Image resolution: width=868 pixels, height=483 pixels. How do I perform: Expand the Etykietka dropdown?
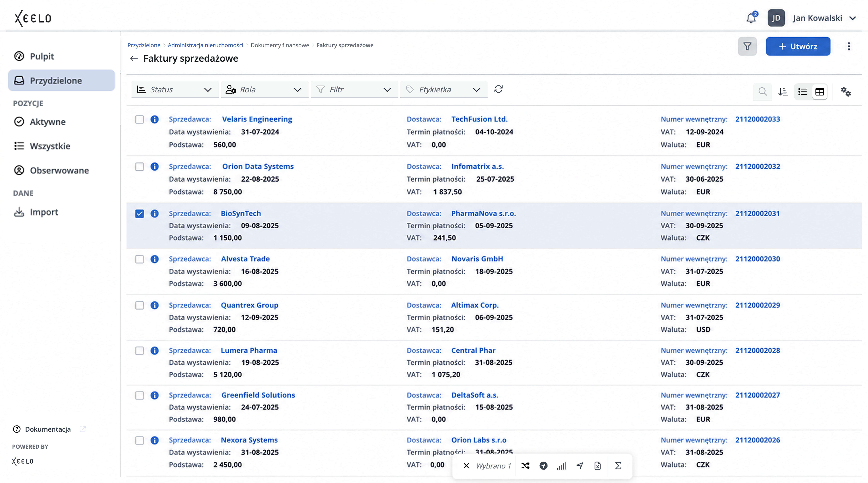point(444,90)
